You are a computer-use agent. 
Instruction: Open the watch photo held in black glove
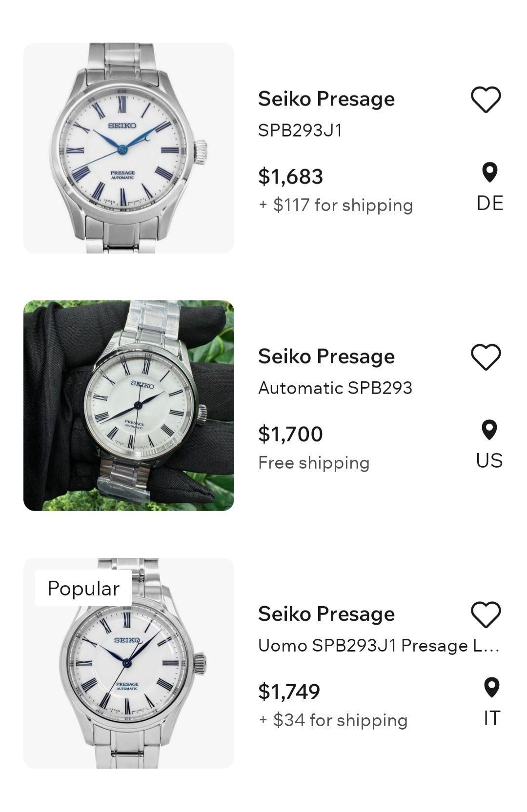129,406
